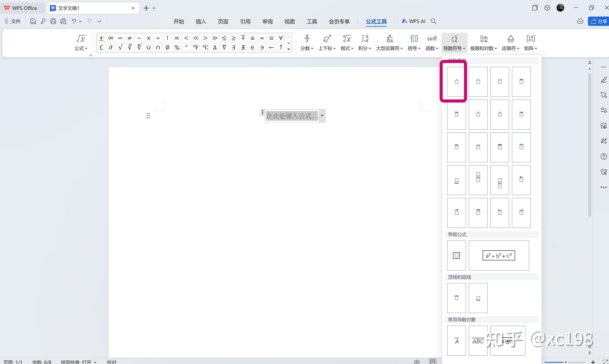609x364 pixels.
Task: Click the undo arrow icon
Action: pyautogui.click(x=74, y=21)
